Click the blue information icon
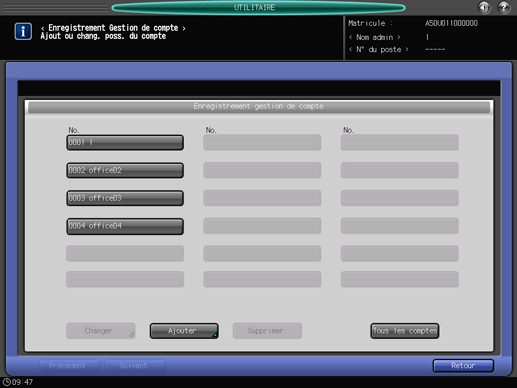Viewport: 517px width, 388px height. pyautogui.click(x=23, y=32)
